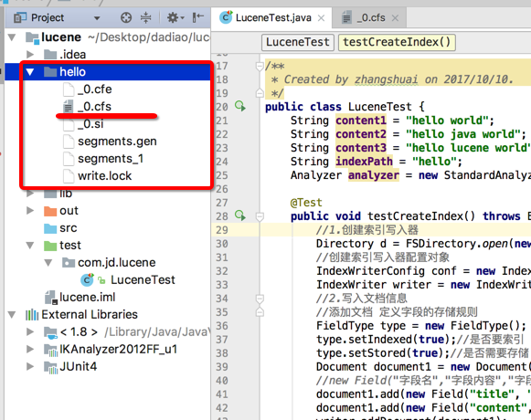Select the green test folder icon
Viewport: 531px width, 420px height.
[x=50, y=246]
